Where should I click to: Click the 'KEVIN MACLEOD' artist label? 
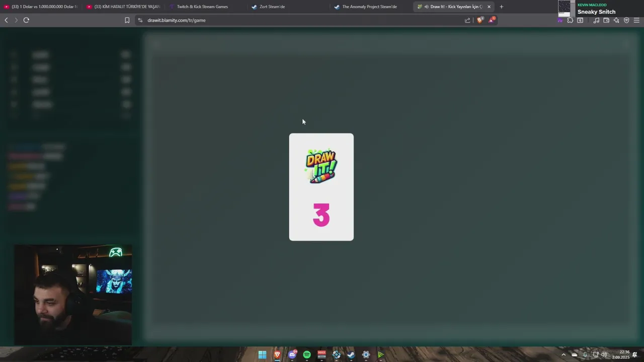click(592, 5)
